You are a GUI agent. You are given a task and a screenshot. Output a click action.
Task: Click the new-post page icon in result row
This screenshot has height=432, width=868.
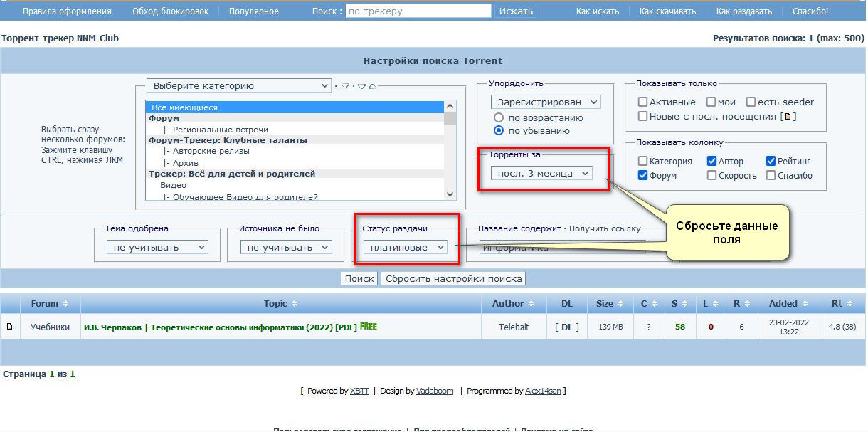[10, 327]
